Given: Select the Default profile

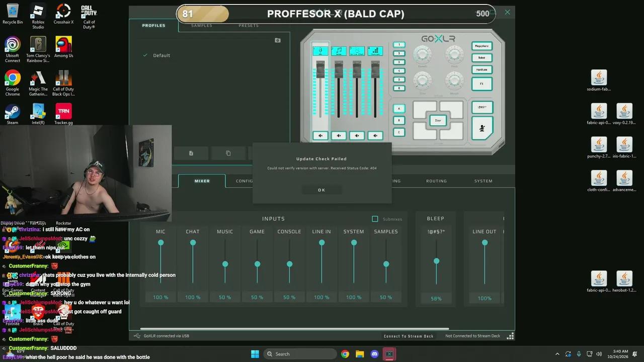Looking at the screenshot, I should click(162, 55).
